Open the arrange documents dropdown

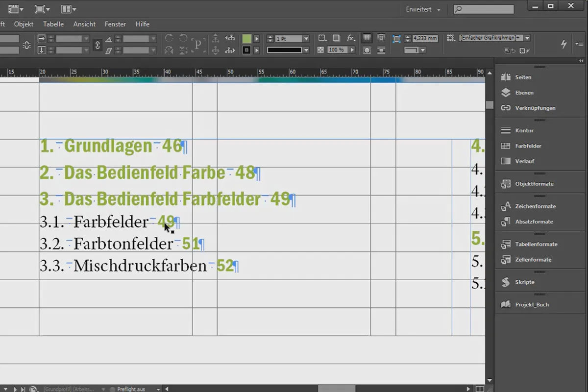(x=68, y=9)
